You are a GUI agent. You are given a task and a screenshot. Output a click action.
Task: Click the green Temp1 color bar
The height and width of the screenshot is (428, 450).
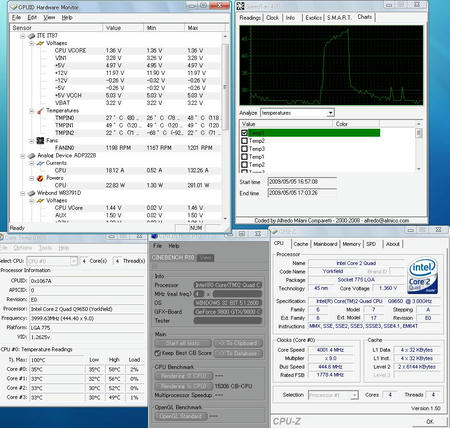point(314,133)
